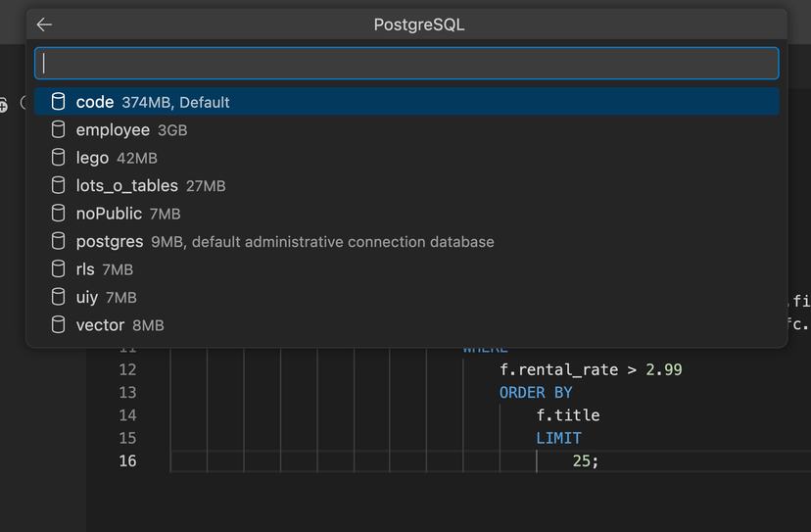Click the '3GB' size label
The image size is (811, 532).
pos(172,130)
